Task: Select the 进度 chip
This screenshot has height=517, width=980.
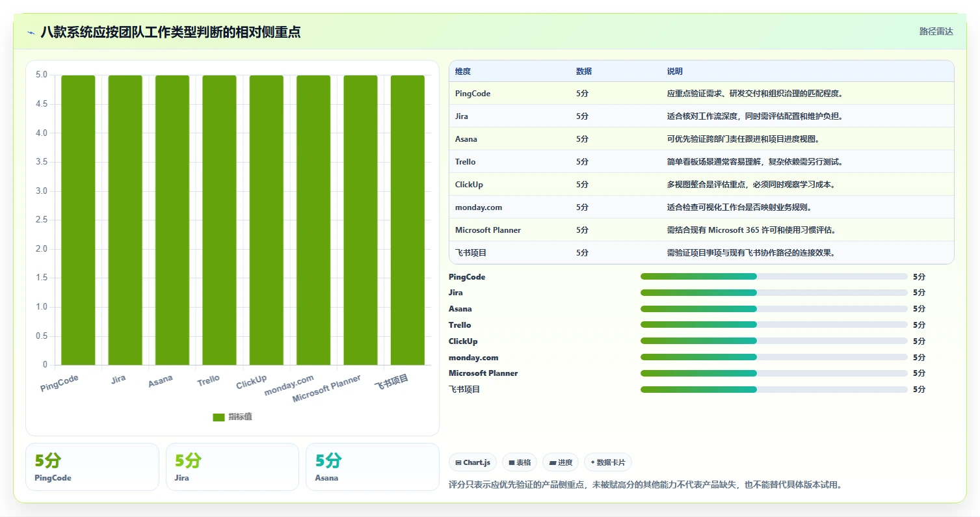Action: coord(561,462)
